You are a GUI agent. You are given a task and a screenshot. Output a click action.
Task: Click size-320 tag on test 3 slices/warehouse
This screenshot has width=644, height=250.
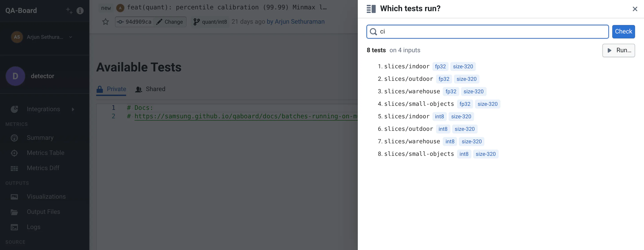[474, 92]
